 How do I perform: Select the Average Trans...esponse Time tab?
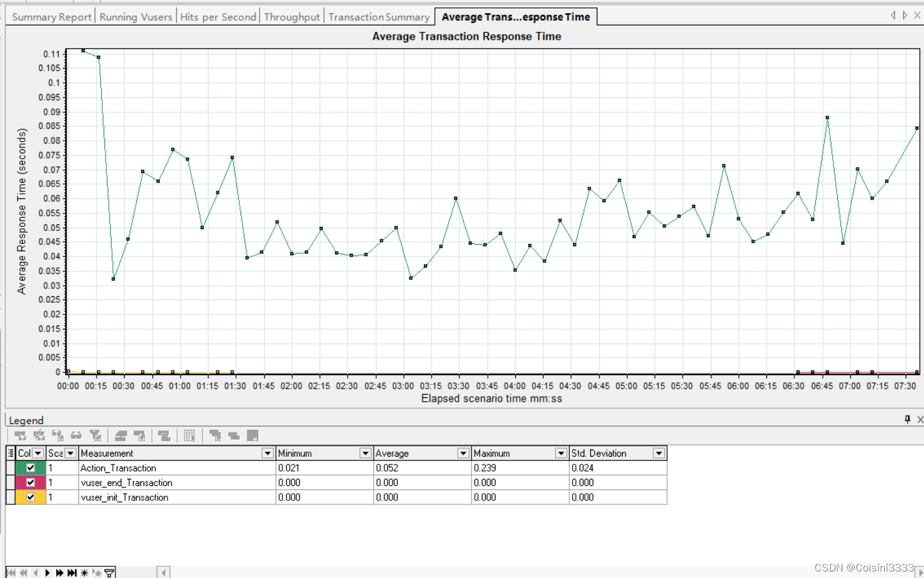516,17
